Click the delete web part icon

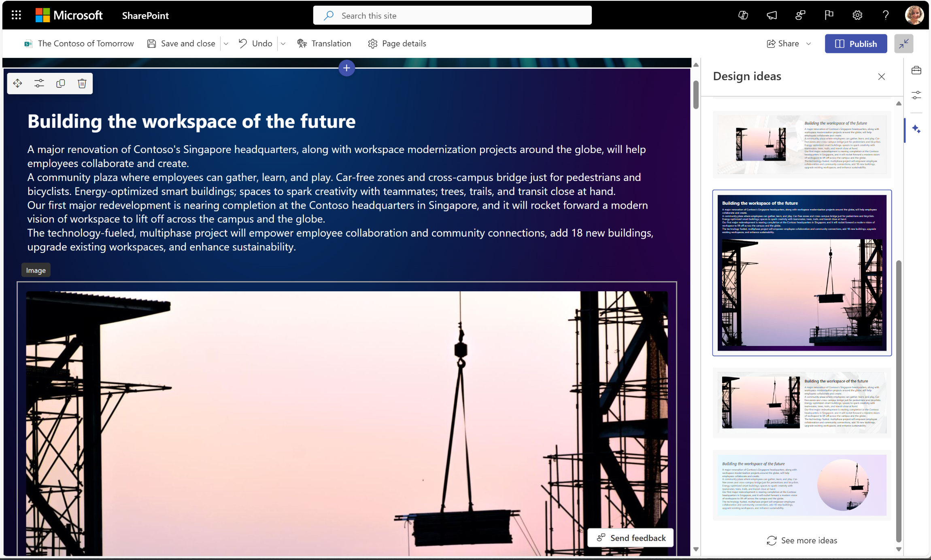click(82, 83)
